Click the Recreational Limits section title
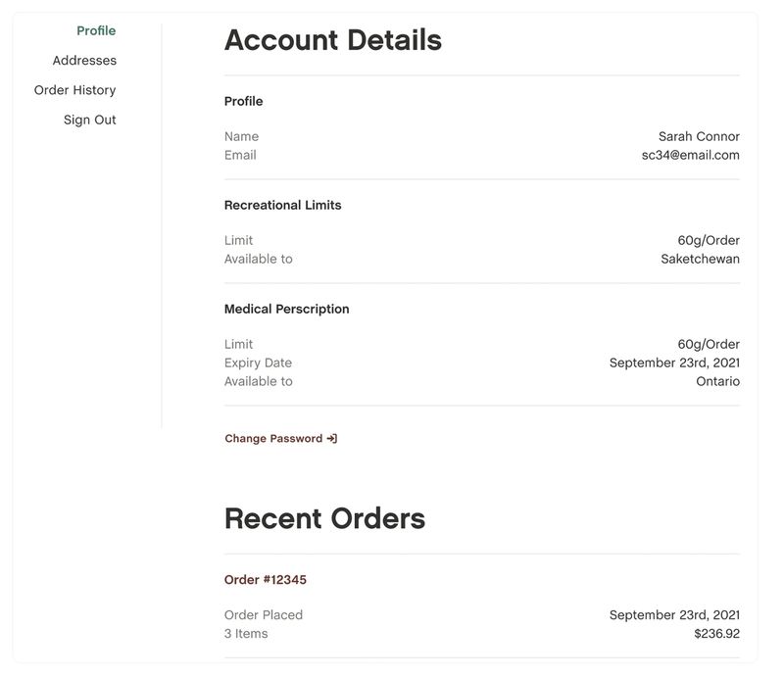This screenshot has width=784, height=677. tap(282, 206)
